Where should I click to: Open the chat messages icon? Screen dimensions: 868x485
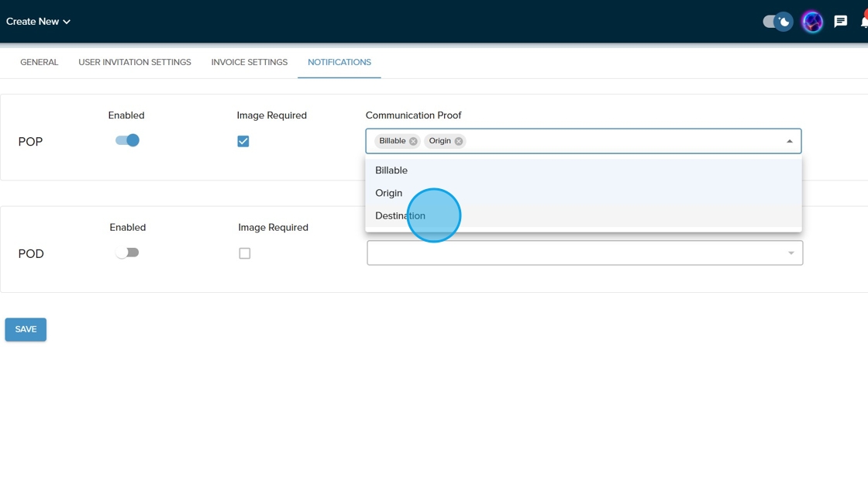[x=840, y=22]
